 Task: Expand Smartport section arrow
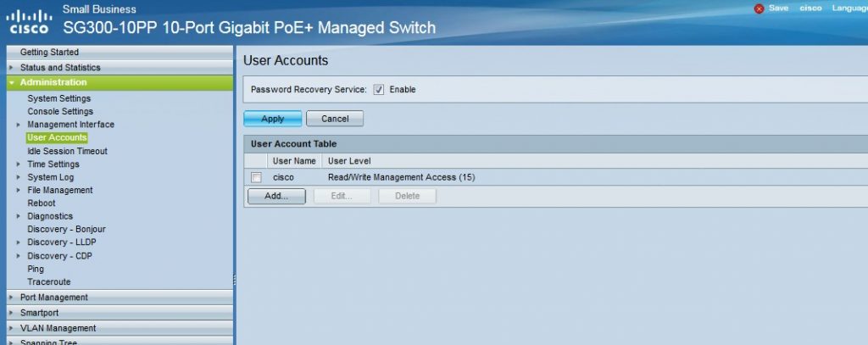click(11, 313)
